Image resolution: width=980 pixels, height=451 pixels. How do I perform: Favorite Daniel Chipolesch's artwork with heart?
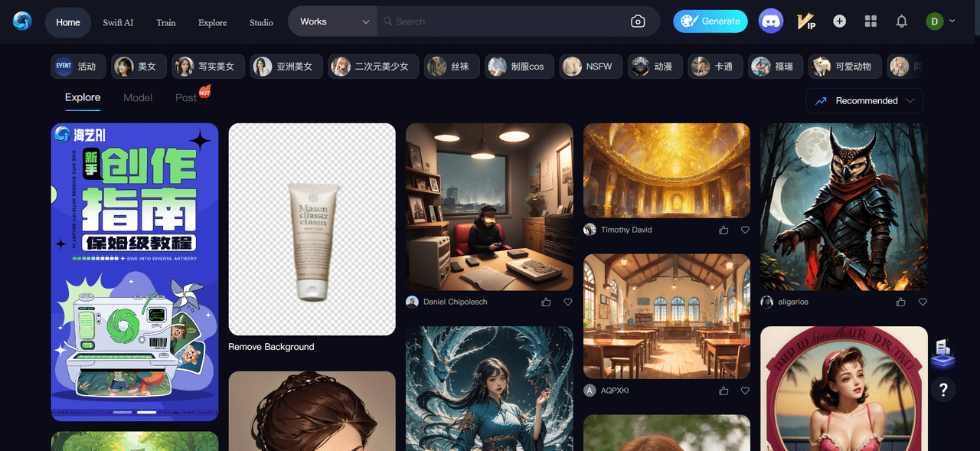pos(568,302)
